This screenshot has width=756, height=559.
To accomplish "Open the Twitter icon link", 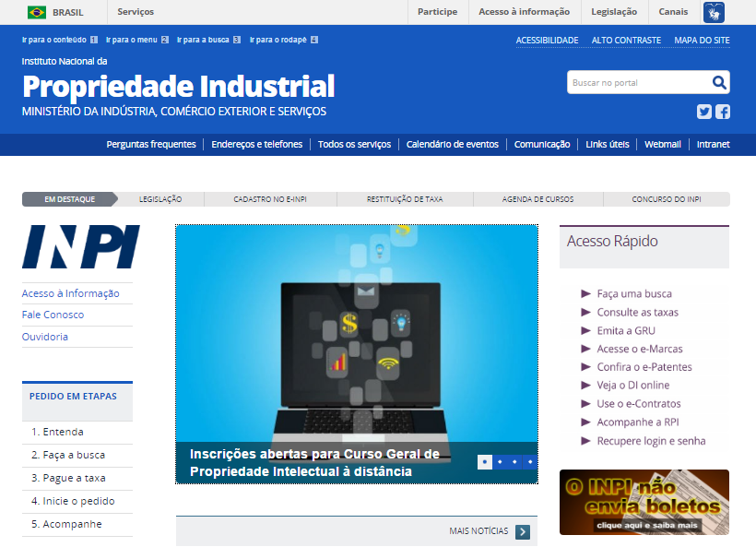I will coord(704,112).
